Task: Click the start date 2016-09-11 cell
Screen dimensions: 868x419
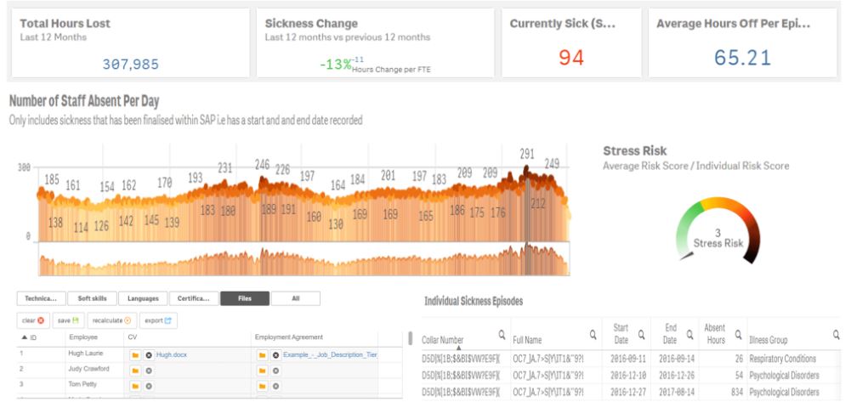Action: tap(626, 359)
